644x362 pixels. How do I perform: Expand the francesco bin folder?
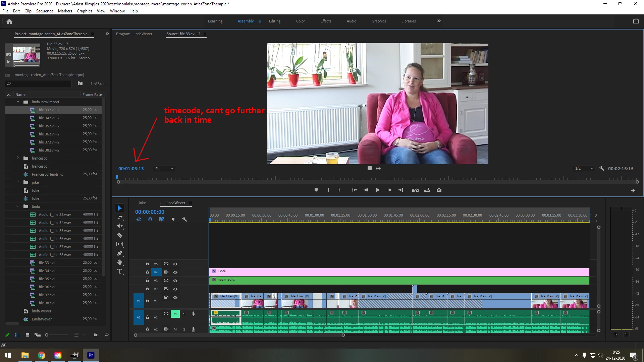18,158
